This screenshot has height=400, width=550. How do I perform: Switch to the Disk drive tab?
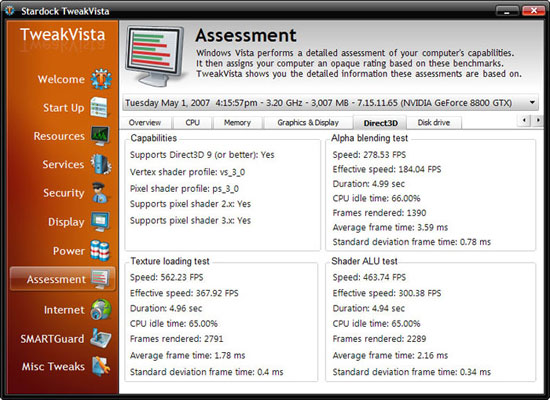[434, 122]
